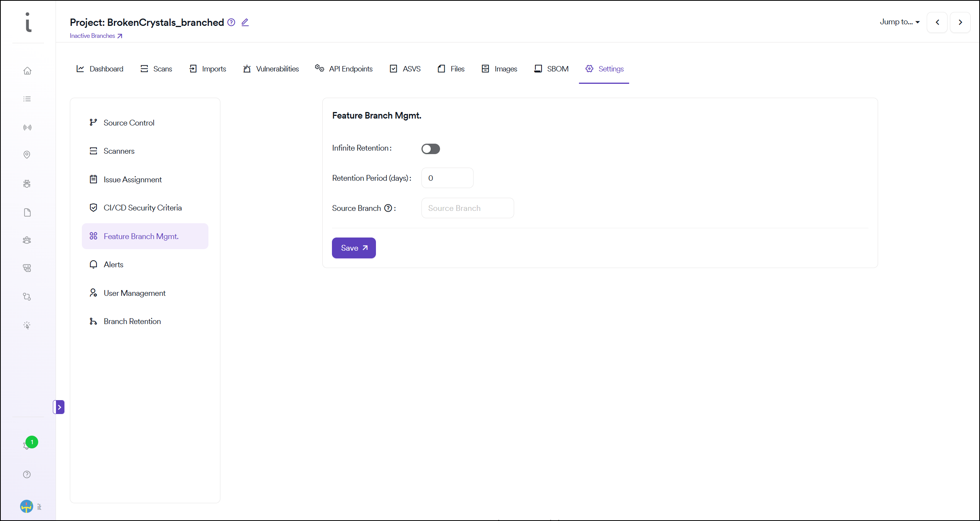Click the Source Branch help tooltip icon
Screen dimensions: 980x521
click(x=388, y=208)
